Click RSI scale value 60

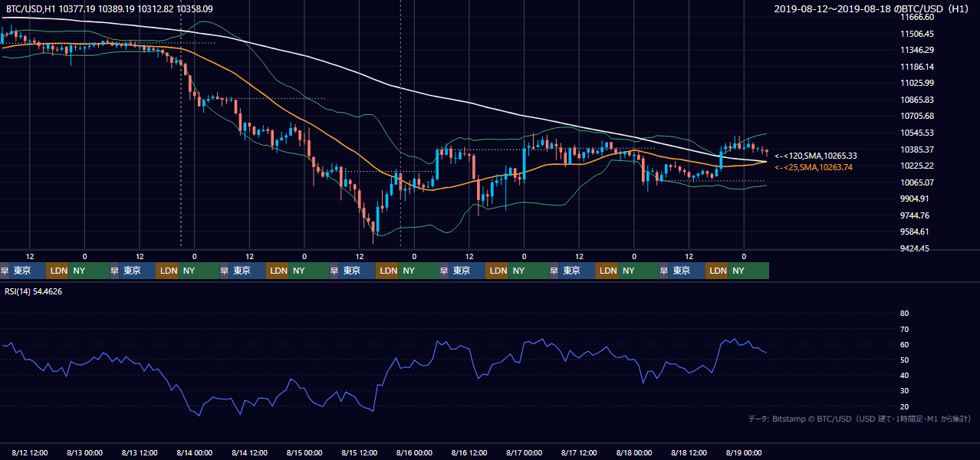click(x=904, y=344)
